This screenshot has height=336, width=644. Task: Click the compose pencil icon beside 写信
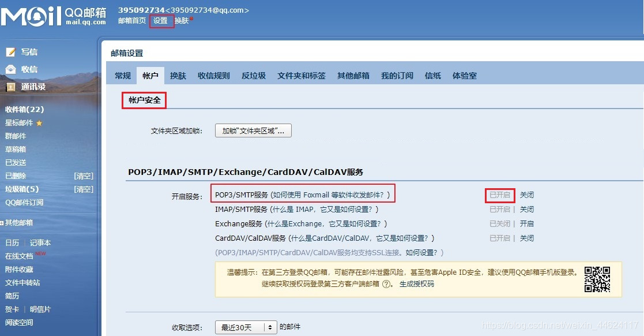click(x=11, y=52)
